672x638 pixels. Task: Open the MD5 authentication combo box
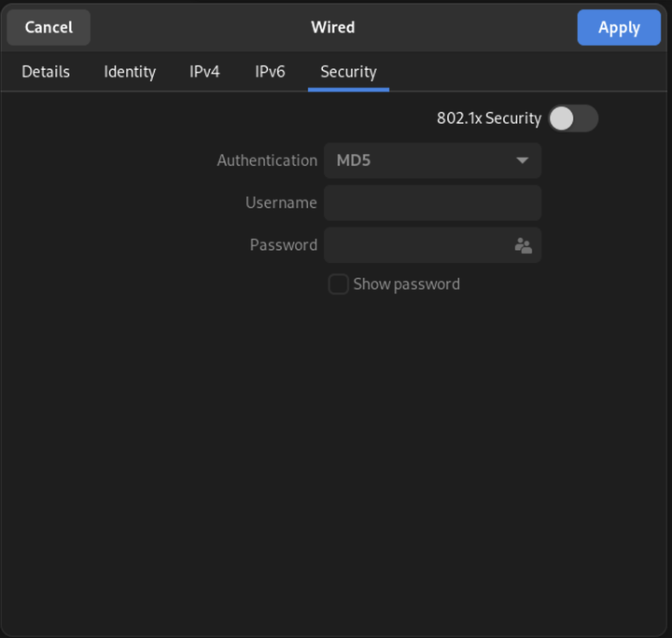pyautogui.click(x=432, y=160)
